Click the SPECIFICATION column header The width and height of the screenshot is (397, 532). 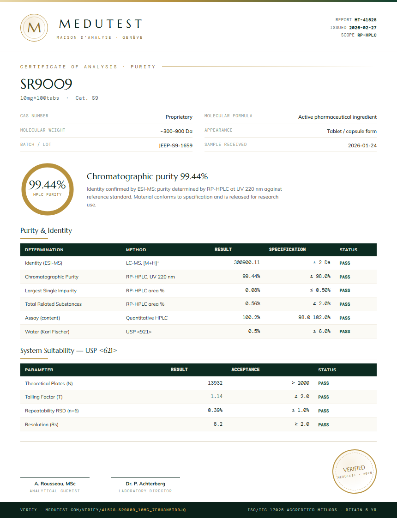tap(287, 249)
